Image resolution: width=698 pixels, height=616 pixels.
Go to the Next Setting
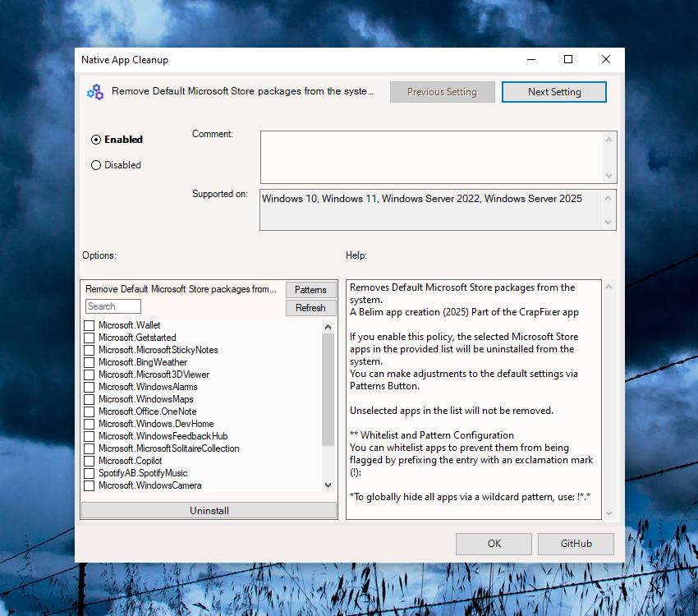coord(554,92)
